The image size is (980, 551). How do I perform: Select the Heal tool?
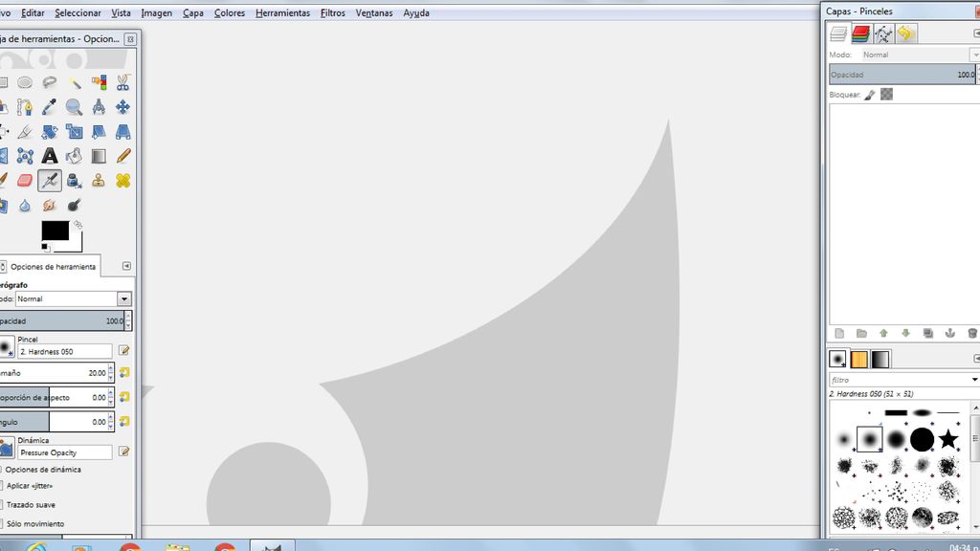coord(123,181)
